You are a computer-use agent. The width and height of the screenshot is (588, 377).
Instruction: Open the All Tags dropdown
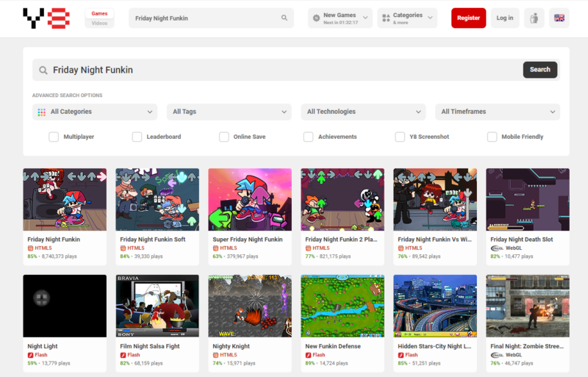coord(229,112)
